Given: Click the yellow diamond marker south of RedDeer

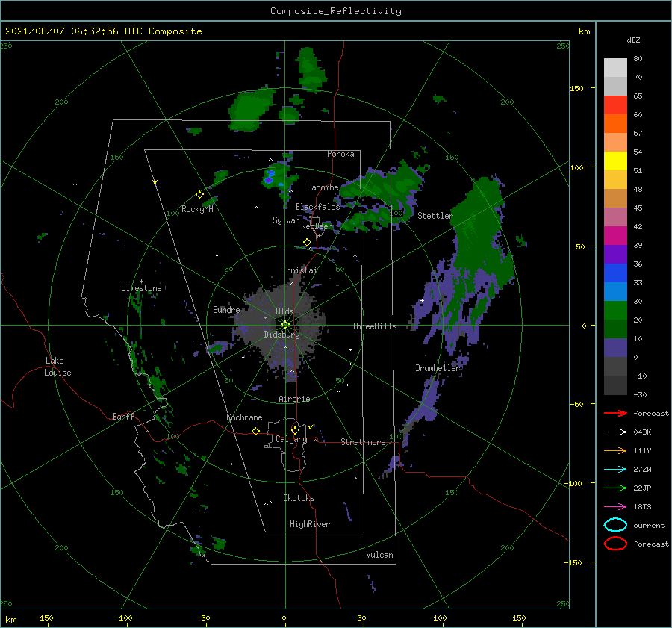Looking at the screenshot, I should (x=307, y=243).
